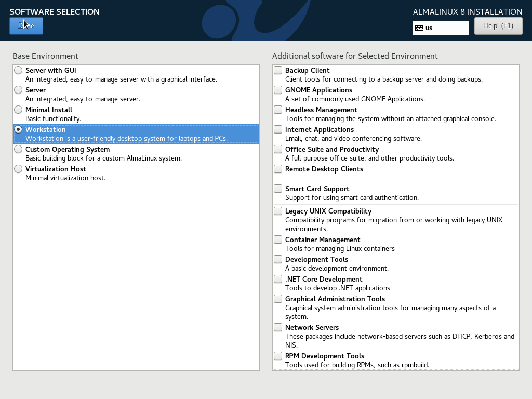Choose the Custom Operating System radio button

(x=18, y=149)
